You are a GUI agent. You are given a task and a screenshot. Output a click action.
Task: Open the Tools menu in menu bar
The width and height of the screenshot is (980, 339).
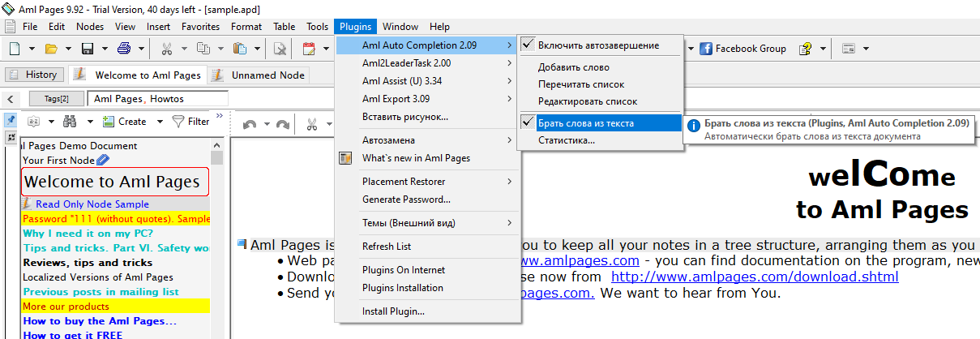point(318,27)
